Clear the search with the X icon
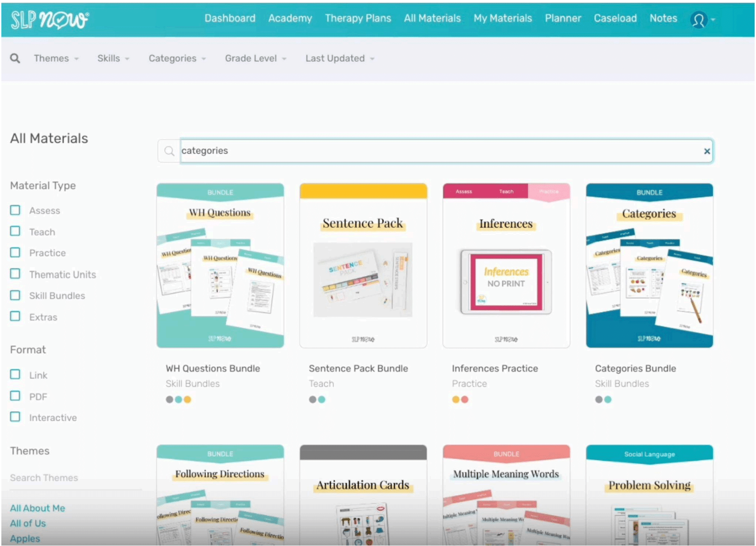756x546 pixels. coord(707,151)
